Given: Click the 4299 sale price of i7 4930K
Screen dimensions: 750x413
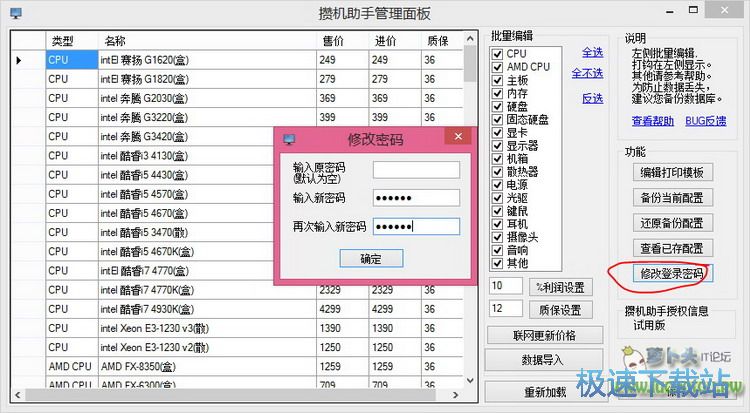Looking at the screenshot, I should point(342,309).
